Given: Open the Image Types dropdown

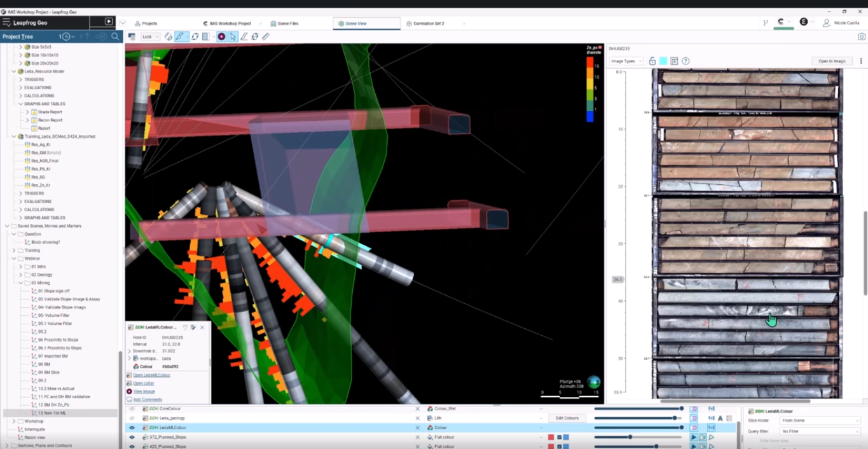Looking at the screenshot, I should (x=626, y=61).
